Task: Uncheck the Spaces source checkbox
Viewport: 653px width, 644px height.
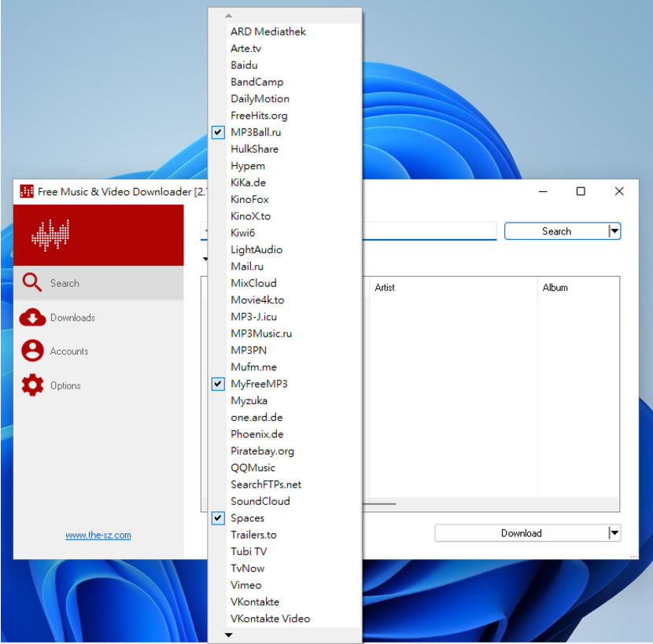Action: 218,518
